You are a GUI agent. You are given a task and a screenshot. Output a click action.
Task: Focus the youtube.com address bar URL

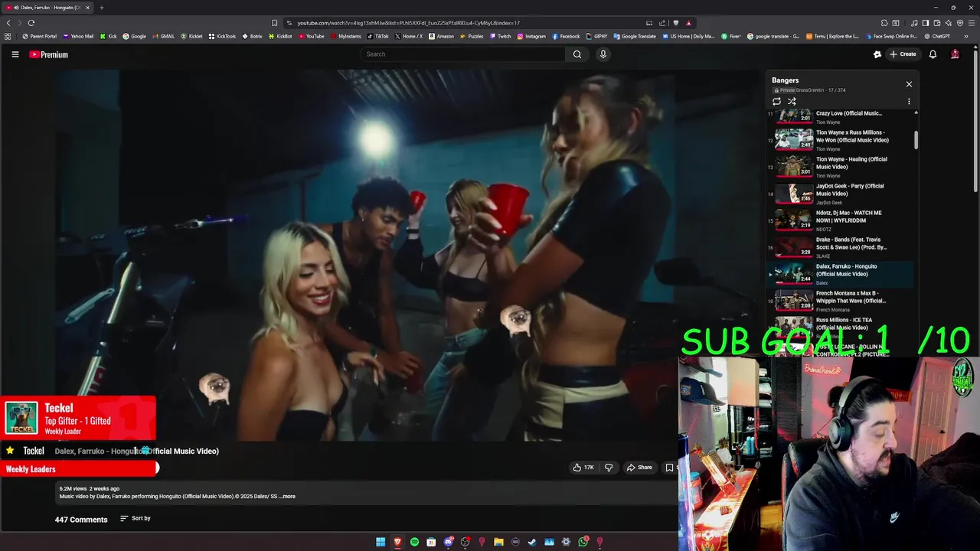[x=408, y=23]
